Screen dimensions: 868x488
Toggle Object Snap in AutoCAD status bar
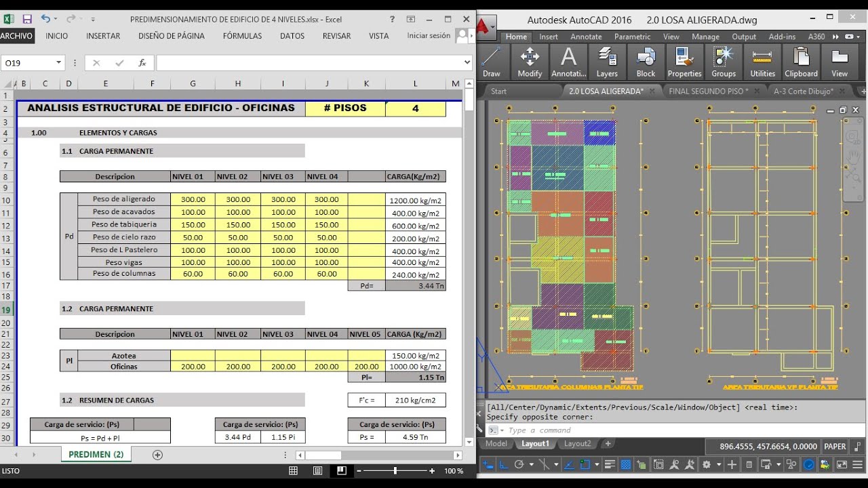[x=585, y=464]
